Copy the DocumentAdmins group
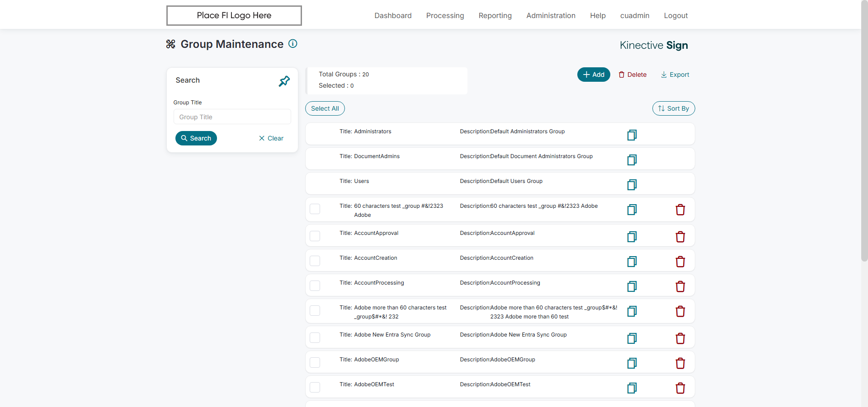 coord(632,160)
